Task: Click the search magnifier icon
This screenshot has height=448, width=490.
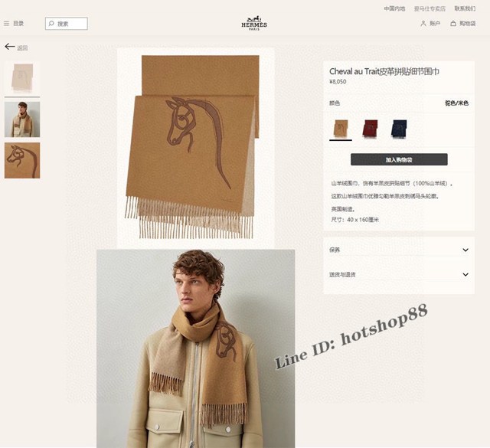Action: tap(51, 24)
